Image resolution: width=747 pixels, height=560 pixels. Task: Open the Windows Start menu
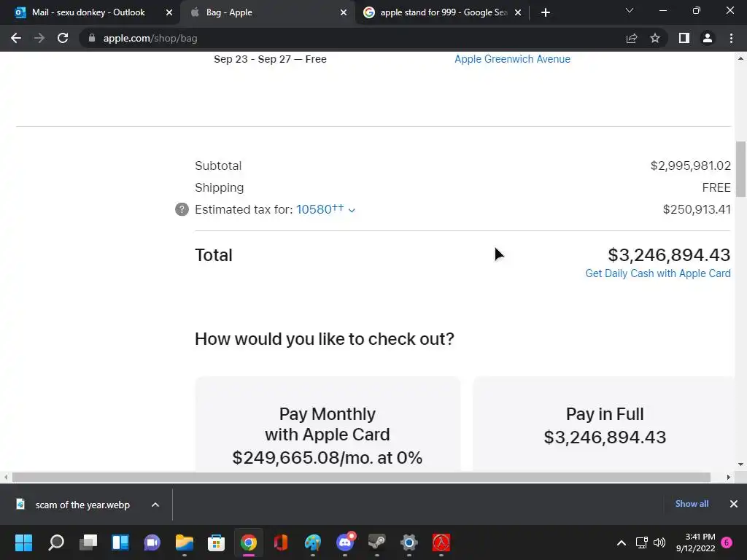click(x=23, y=542)
